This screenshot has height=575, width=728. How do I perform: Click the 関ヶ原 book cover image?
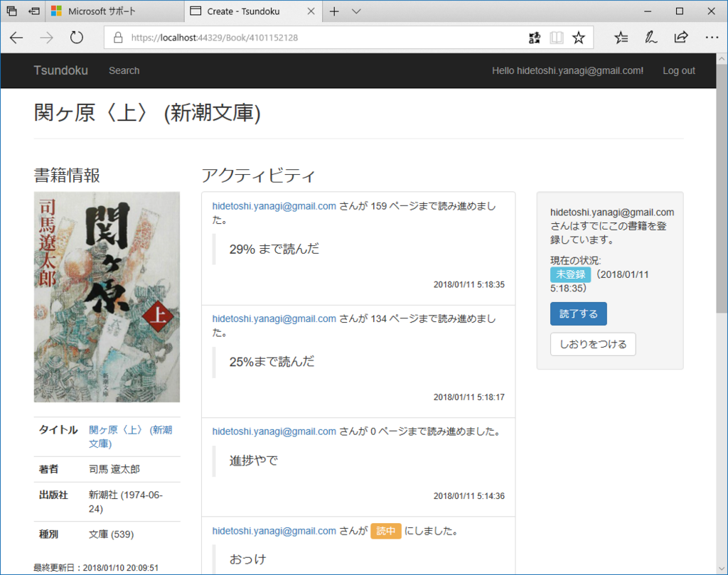point(107,296)
